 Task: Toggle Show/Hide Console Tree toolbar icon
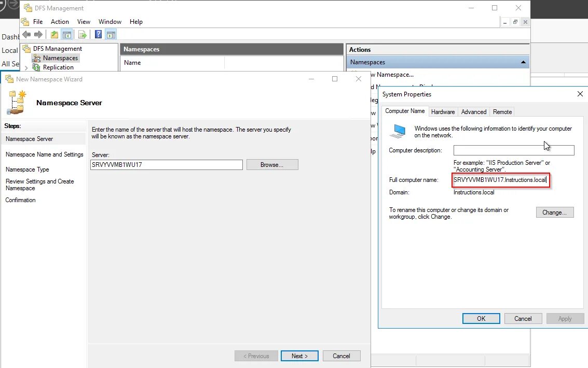click(x=67, y=35)
